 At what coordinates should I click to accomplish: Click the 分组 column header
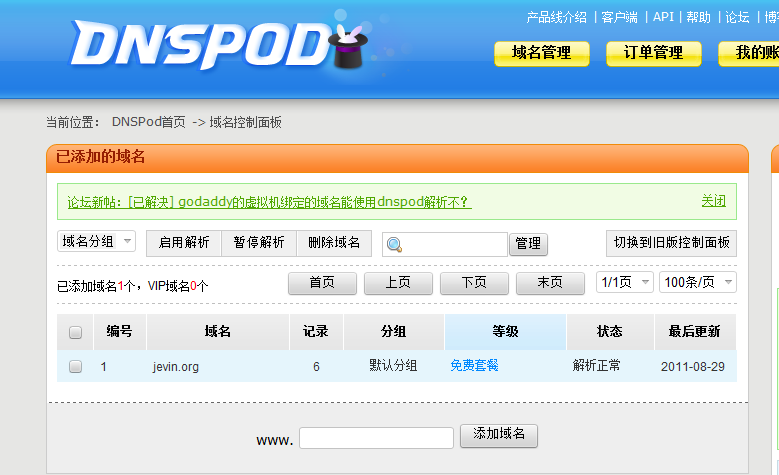[x=393, y=331]
